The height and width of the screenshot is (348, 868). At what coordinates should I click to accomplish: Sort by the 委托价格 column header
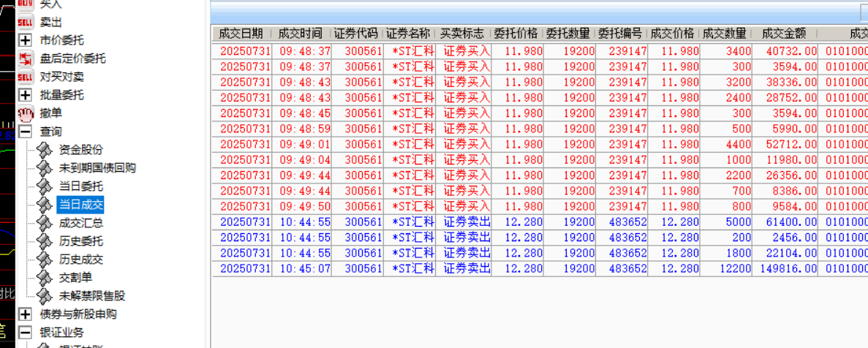click(516, 33)
